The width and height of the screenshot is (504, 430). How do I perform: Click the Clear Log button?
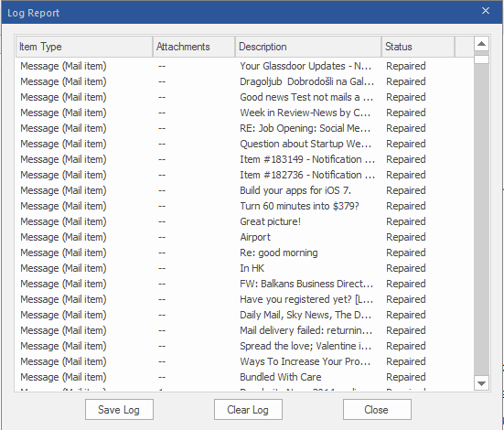click(x=248, y=410)
